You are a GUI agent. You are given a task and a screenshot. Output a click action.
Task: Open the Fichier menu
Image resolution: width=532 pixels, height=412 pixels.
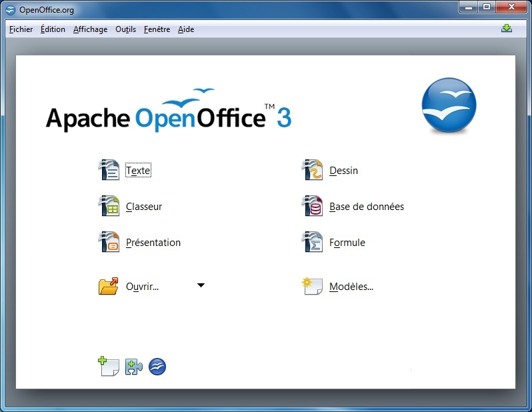click(x=21, y=29)
